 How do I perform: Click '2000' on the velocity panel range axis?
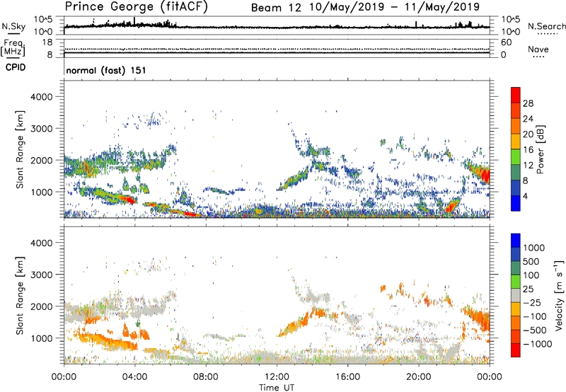(42, 306)
